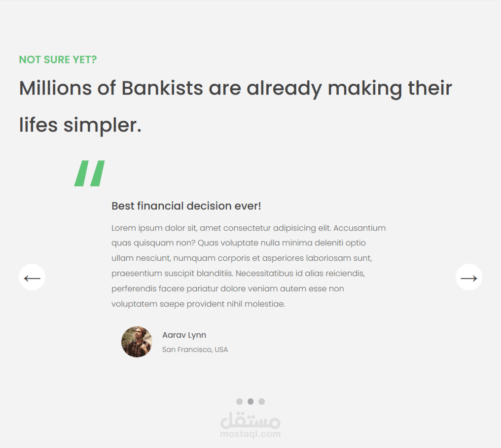Select the third slider pagination dot

[x=262, y=402]
